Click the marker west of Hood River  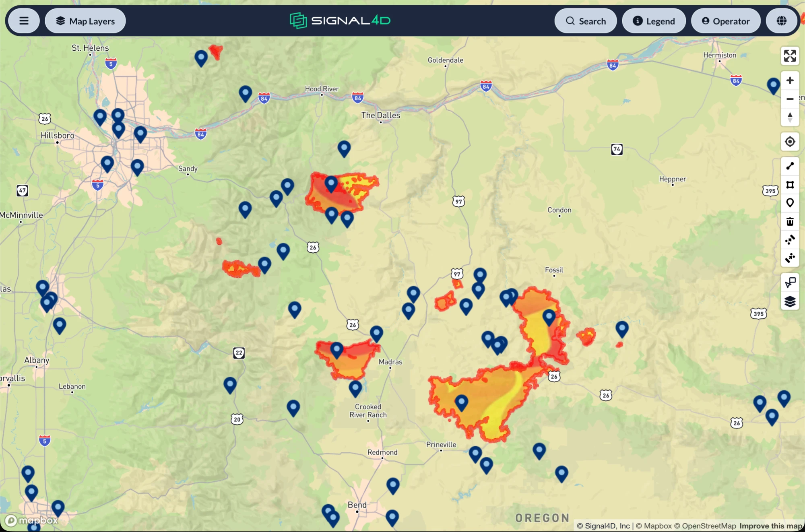click(x=245, y=93)
